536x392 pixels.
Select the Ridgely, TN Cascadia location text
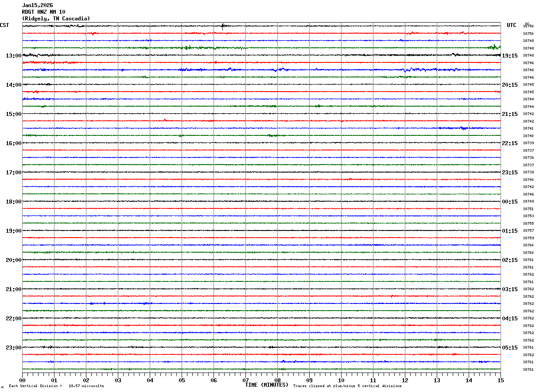pos(56,19)
